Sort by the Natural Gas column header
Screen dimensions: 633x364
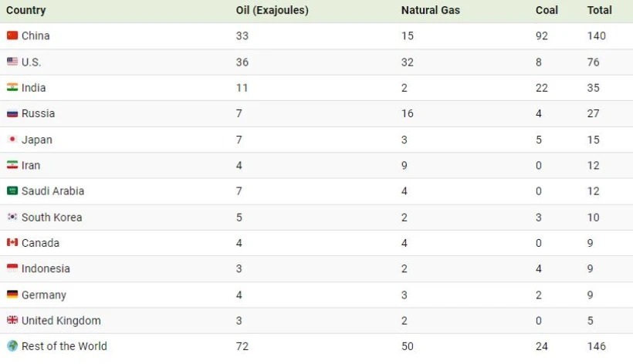click(430, 10)
